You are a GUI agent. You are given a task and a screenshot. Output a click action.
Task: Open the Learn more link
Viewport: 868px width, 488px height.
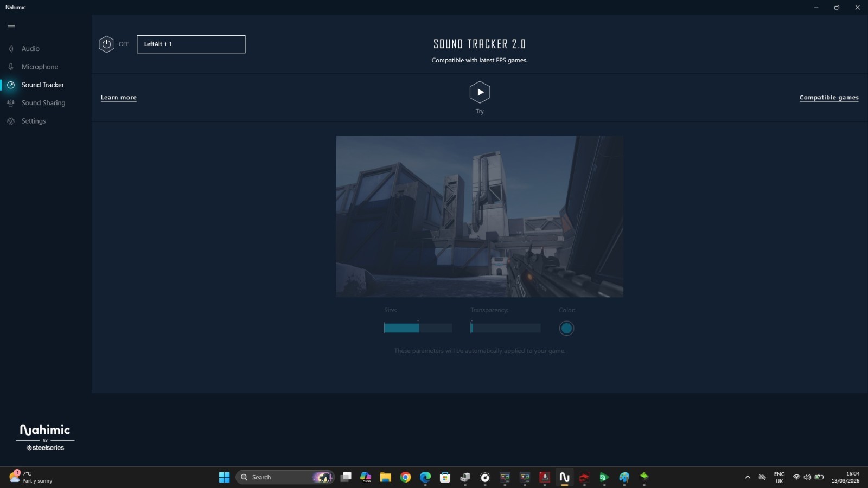pyautogui.click(x=119, y=98)
